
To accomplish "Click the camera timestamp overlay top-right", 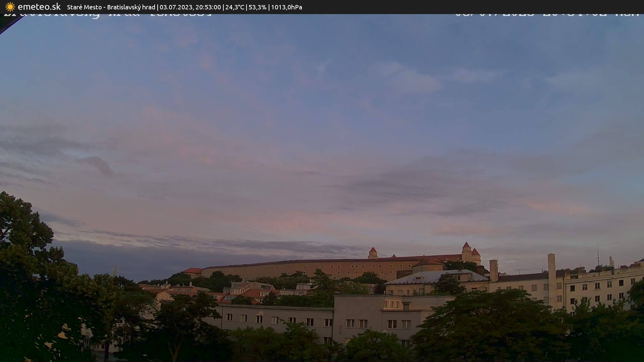I will (x=547, y=15).
